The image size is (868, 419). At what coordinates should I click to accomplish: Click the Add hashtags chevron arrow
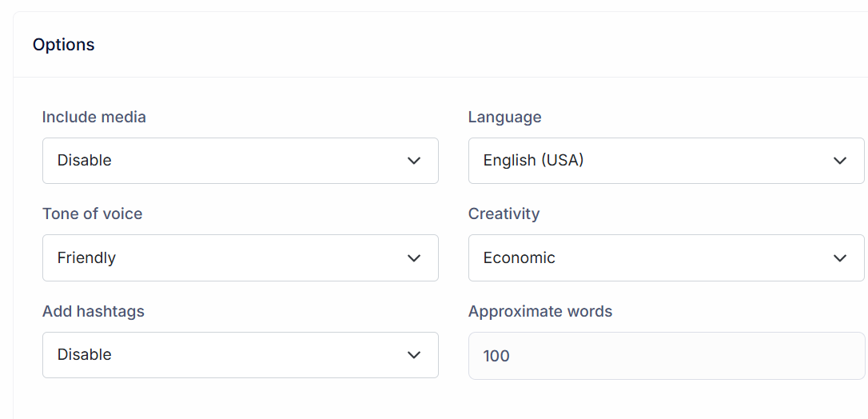pos(414,355)
